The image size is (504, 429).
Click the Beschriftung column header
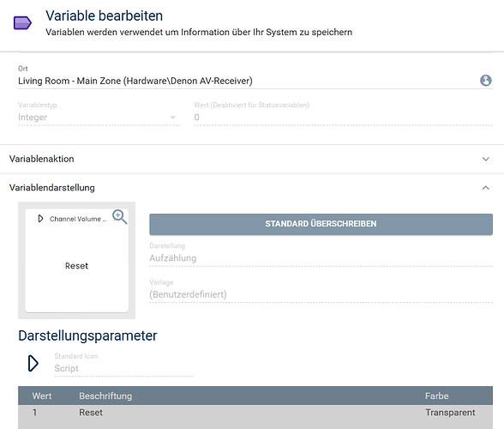pyautogui.click(x=105, y=396)
